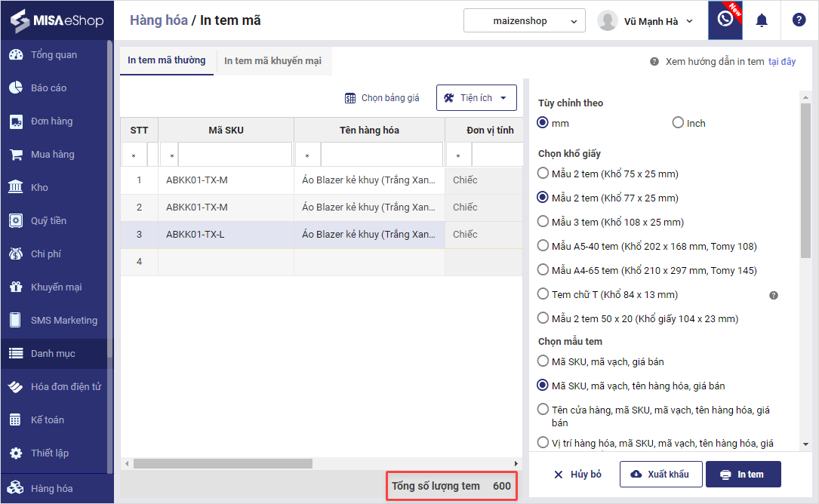Viewport: 819px width, 504px height.
Task: Click the table scroll right arrow
Action: [516, 463]
